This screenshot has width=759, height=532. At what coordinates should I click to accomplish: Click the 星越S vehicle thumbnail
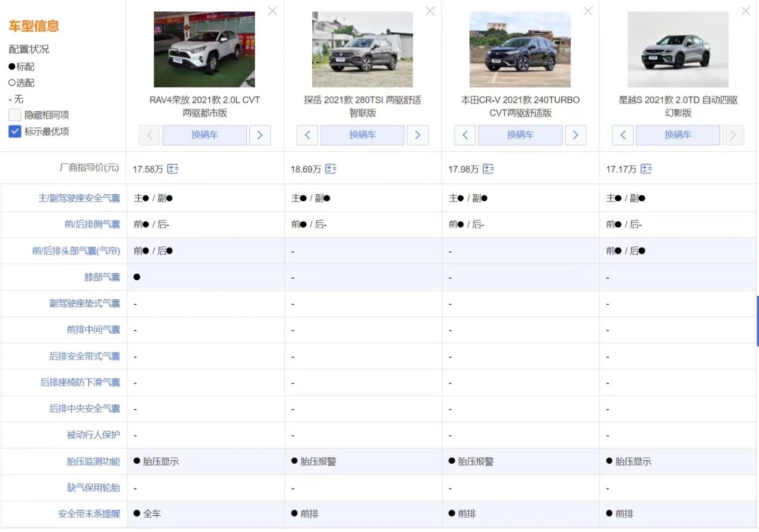pyautogui.click(x=678, y=49)
